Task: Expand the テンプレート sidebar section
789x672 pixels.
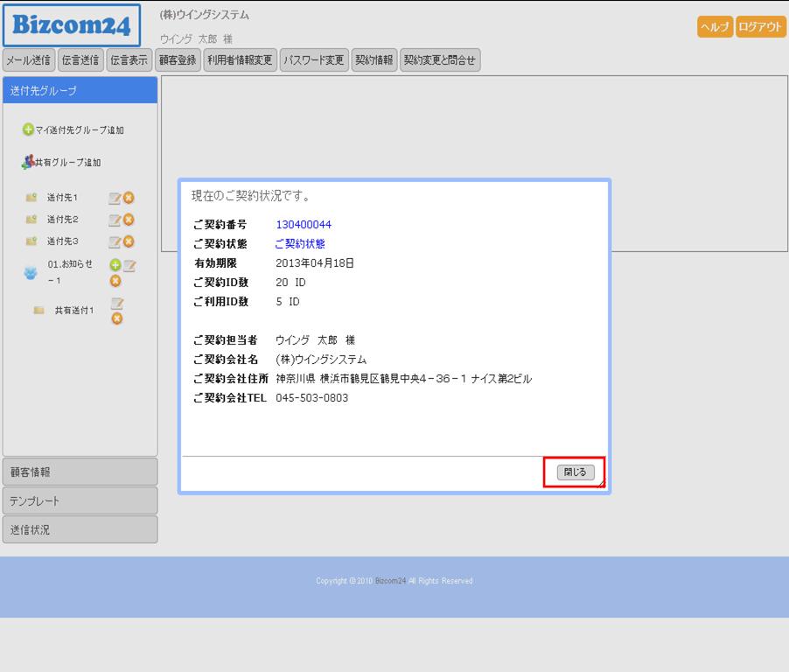Action: [x=80, y=500]
